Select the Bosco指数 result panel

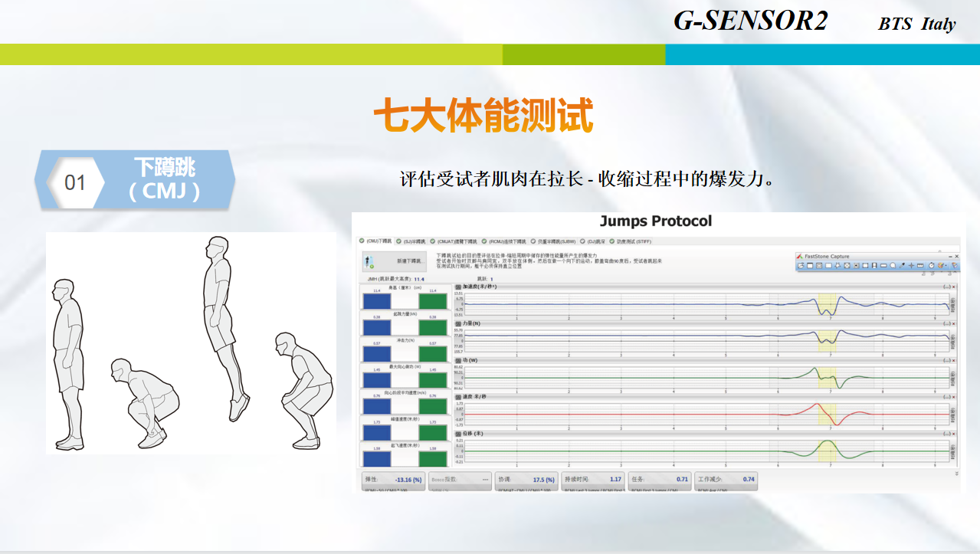pos(459,481)
